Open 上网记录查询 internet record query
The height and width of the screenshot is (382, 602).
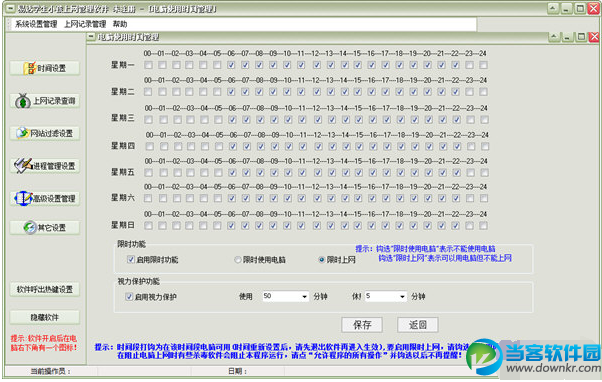click(x=45, y=101)
